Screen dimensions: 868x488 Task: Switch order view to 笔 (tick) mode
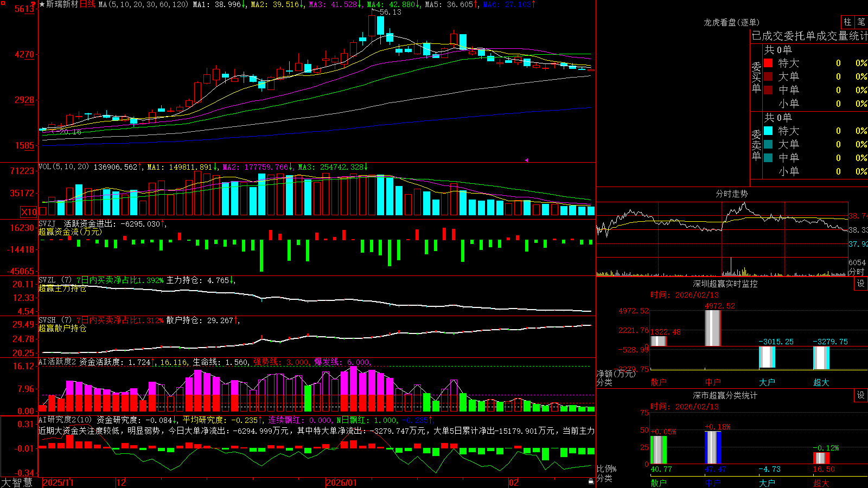pyautogui.click(x=861, y=22)
